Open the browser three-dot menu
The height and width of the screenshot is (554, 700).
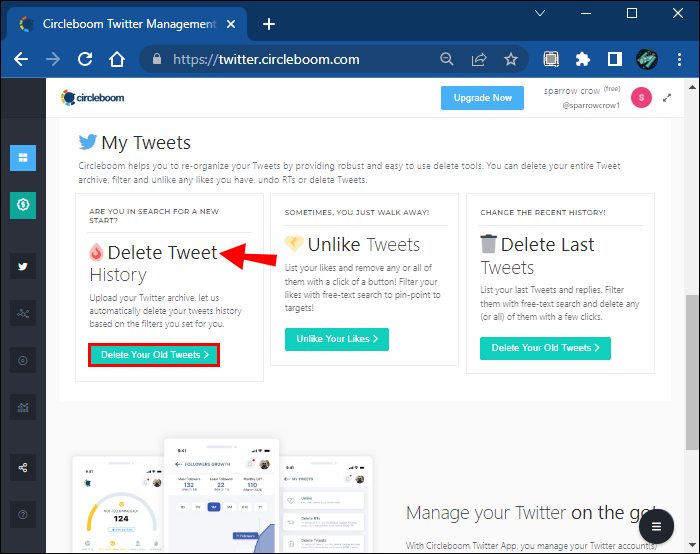(x=679, y=59)
